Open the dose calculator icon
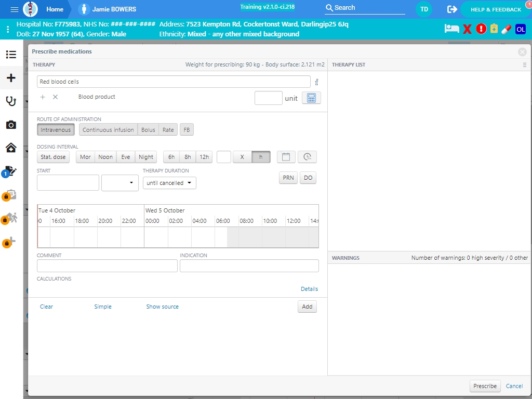The width and height of the screenshot is (532, 399). pos(311,98)
